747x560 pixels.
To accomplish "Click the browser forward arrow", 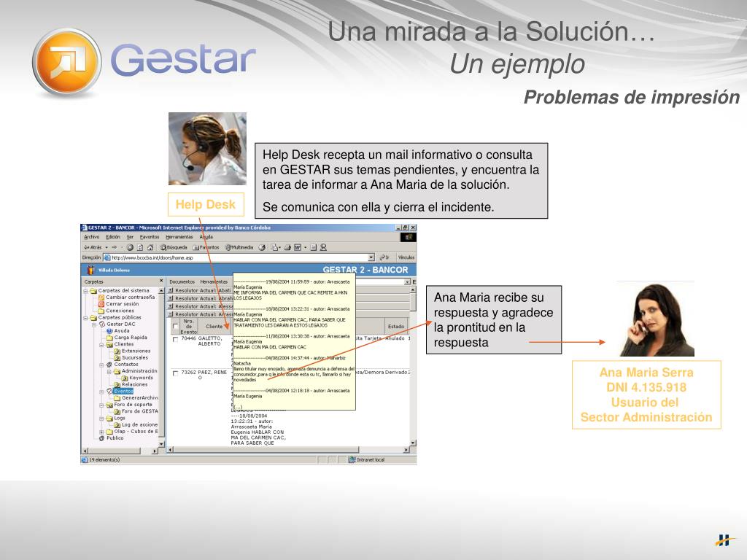I will (115, 247).
